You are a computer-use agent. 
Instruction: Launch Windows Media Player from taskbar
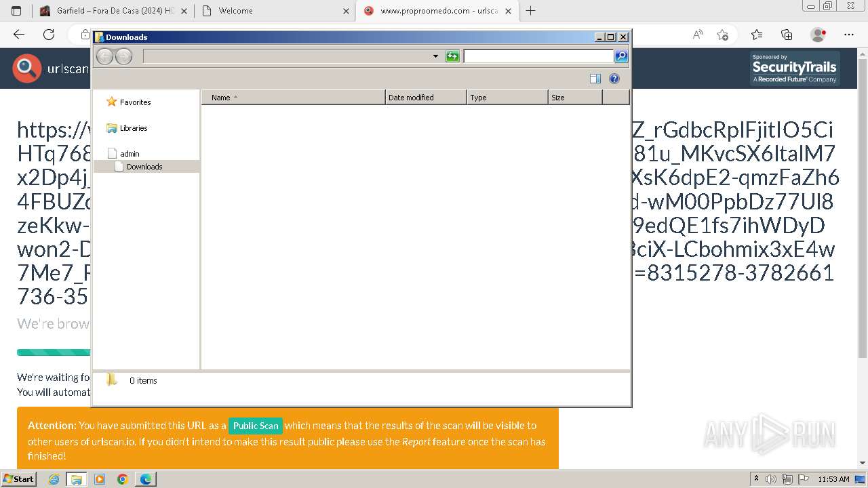(100, 479)
